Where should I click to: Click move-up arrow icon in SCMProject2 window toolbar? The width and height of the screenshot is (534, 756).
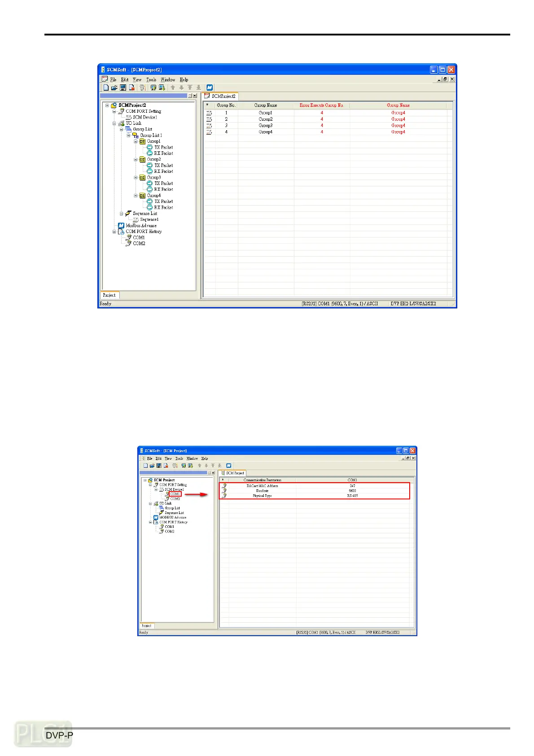click(x=173, y=88)
